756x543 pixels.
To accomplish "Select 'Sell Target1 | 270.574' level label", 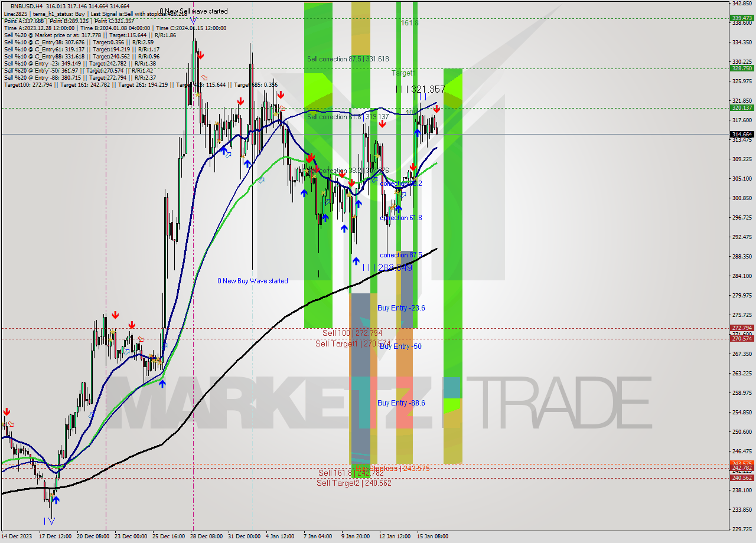I will [x=353, y=344].
